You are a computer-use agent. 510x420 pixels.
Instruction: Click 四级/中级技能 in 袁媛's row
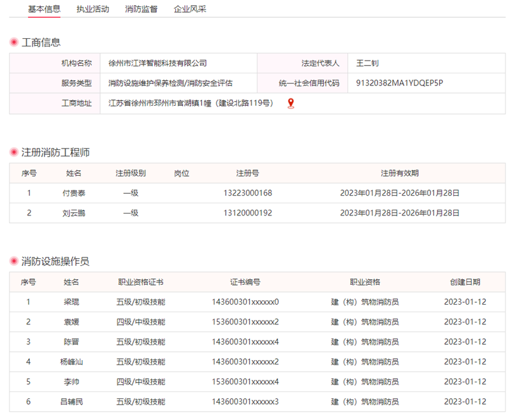(141, 322)
